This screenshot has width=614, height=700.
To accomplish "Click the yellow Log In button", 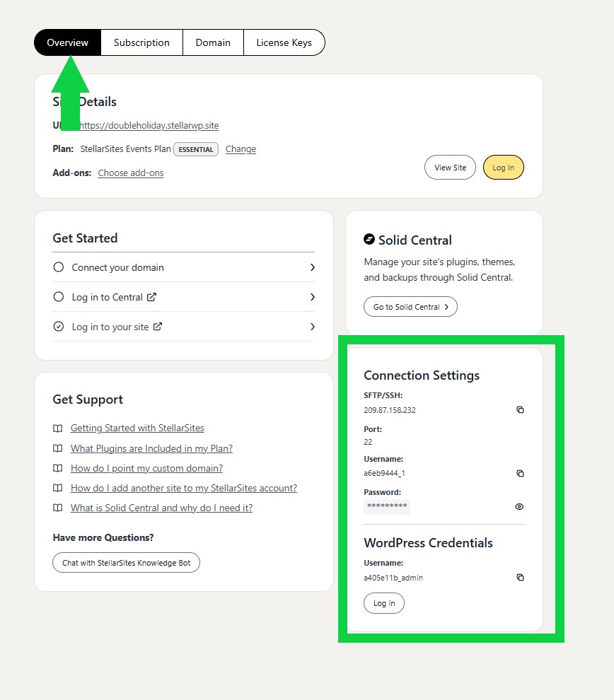I will click(503, 167).
